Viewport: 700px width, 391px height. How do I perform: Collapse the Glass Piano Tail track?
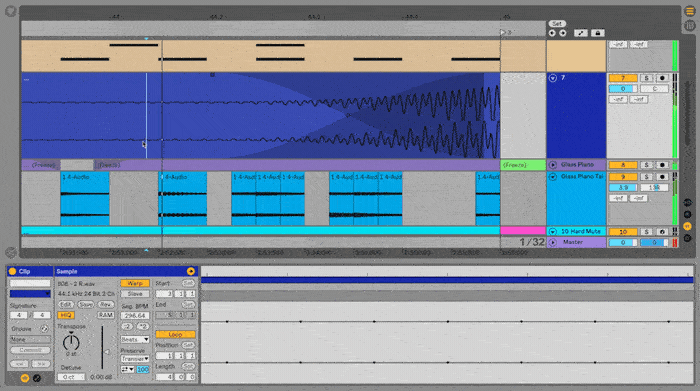click(x=553, y=177)
